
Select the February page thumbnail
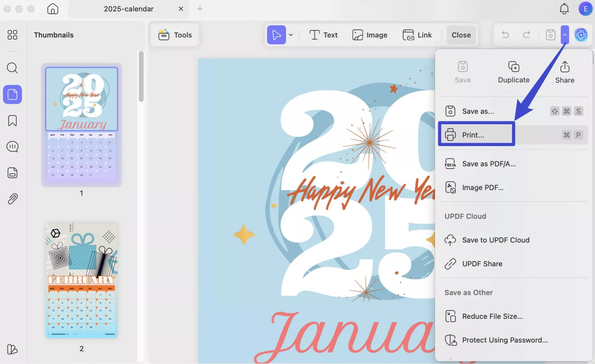(81, 279)
